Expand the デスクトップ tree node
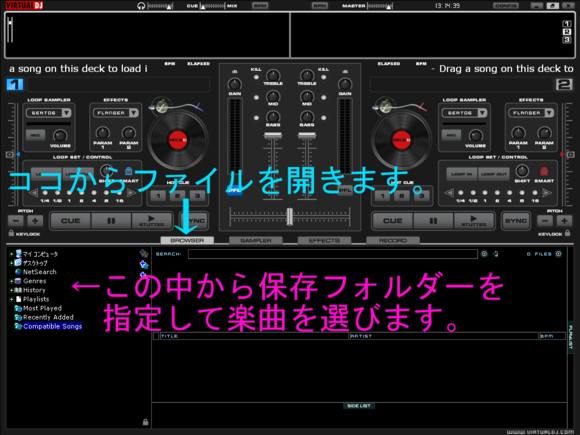This screenshot has width=580, height=435. coord(11,263)
